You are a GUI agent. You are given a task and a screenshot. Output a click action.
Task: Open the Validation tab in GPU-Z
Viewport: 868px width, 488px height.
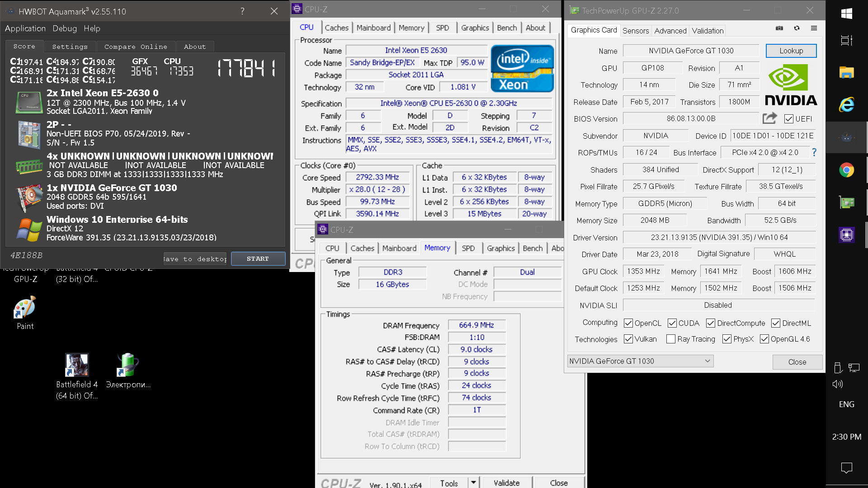[708, 31]
